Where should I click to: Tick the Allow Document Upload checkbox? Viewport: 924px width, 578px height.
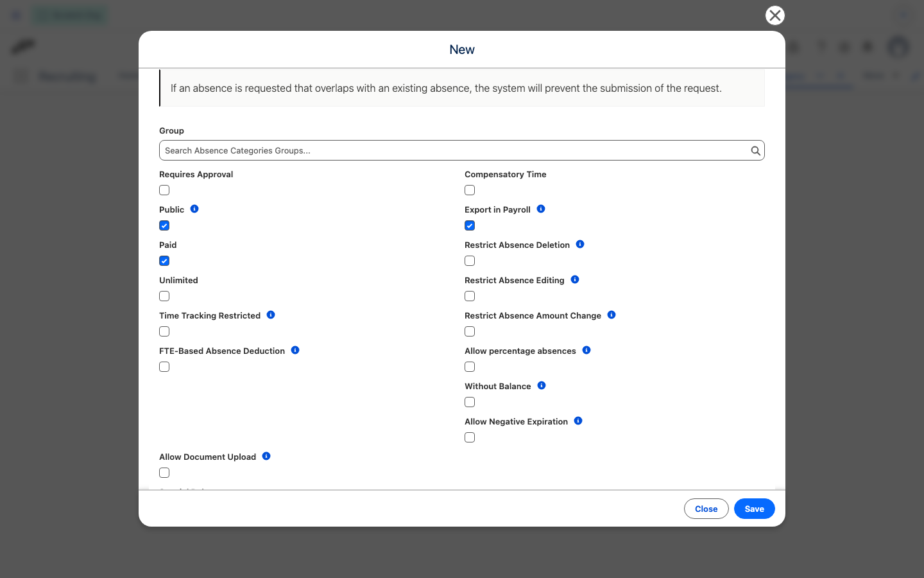[164, 473]
